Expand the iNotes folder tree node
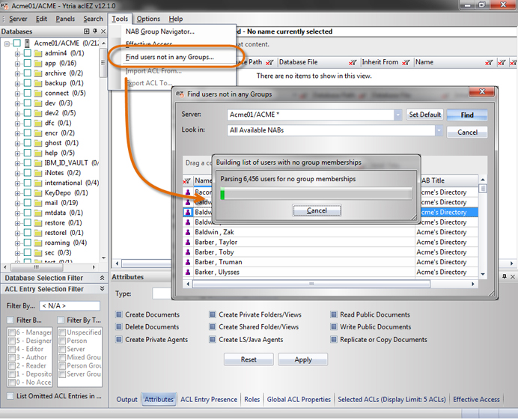The width and height of the screenshot is (518, 420). [17, 173]
